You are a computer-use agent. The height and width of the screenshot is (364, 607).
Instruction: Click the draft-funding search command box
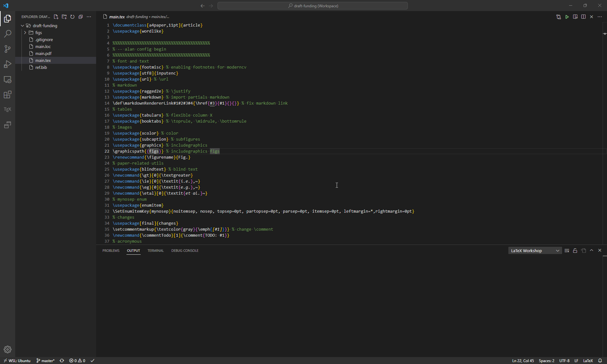click(312, 6)
